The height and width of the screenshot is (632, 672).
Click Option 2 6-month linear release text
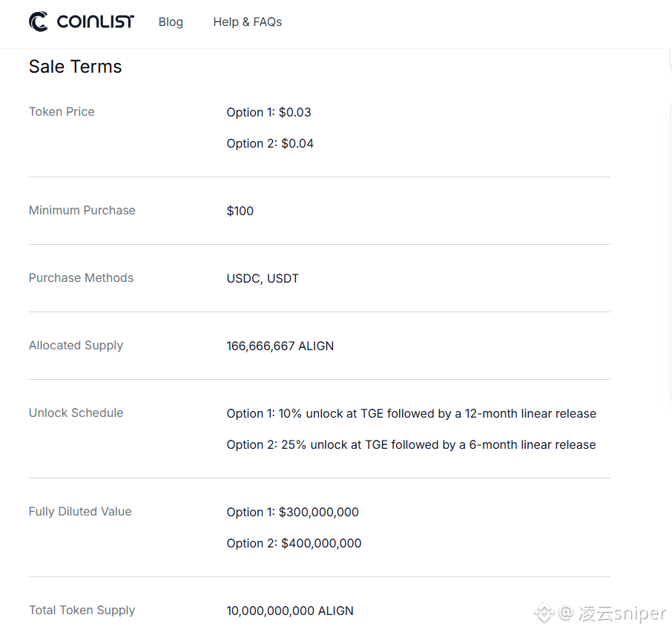(411, 445)
